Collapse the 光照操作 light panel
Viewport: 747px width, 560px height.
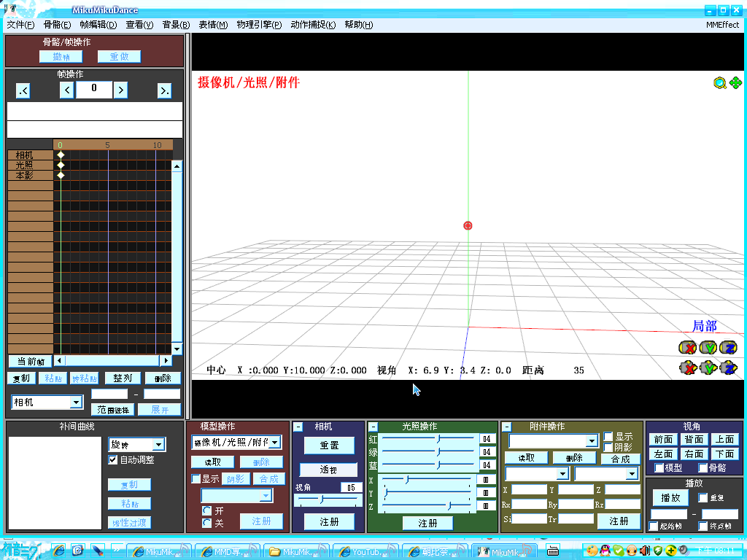[373, 427]
